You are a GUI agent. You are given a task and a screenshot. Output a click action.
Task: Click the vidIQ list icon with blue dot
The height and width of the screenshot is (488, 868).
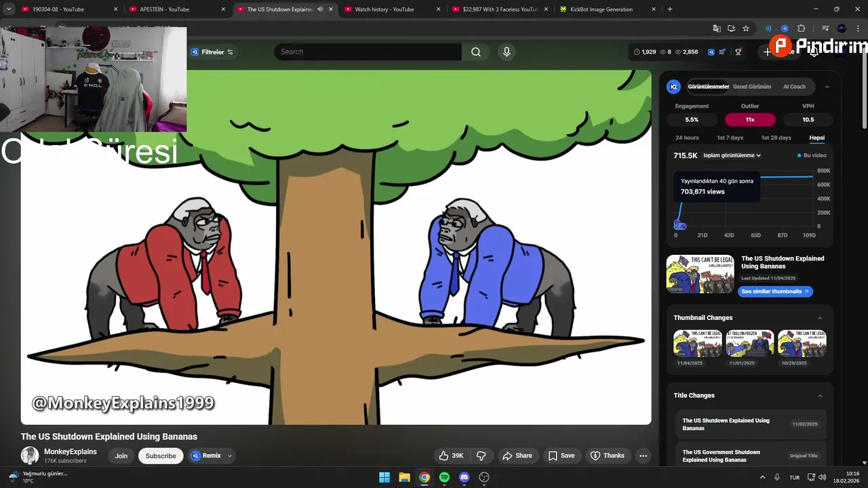coord(722,52)
